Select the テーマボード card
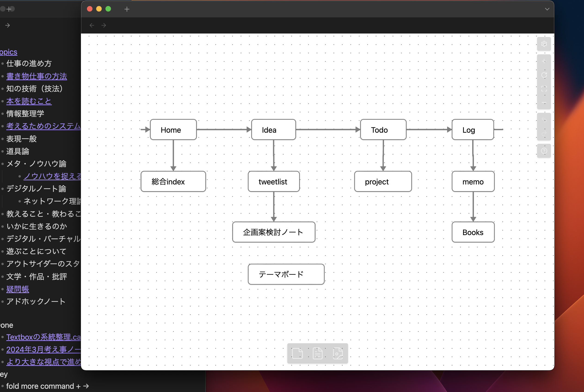This screenshot has height=392, width=584. (286, 274)
